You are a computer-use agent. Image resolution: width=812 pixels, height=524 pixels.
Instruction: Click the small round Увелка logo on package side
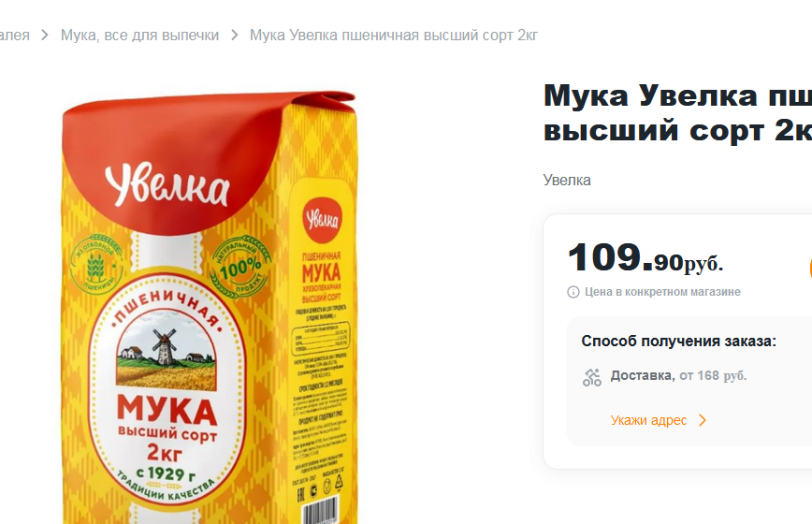[x=322, y=220]
